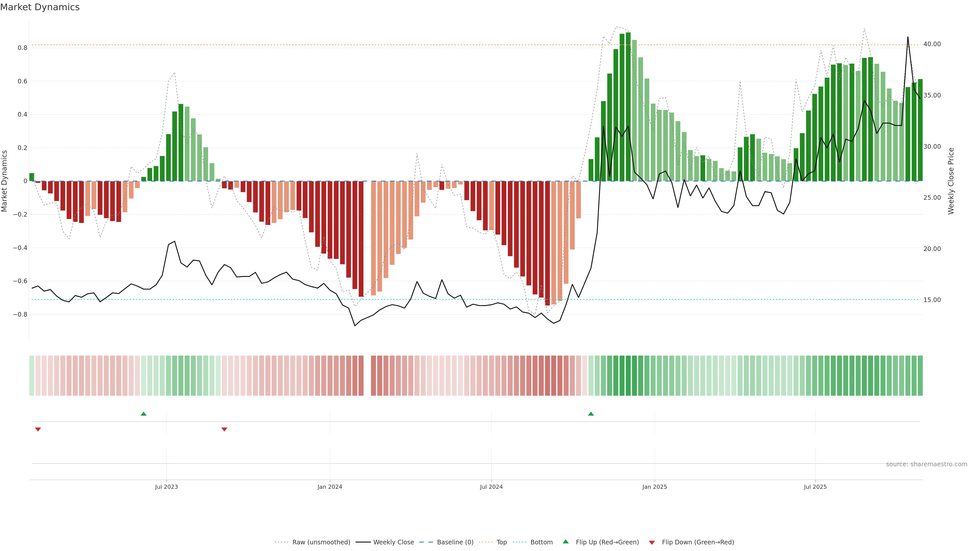Screen dimensions: 980x551
Task: Toggle the Weekly Close legend entry
Action: [x=393, y=542]
